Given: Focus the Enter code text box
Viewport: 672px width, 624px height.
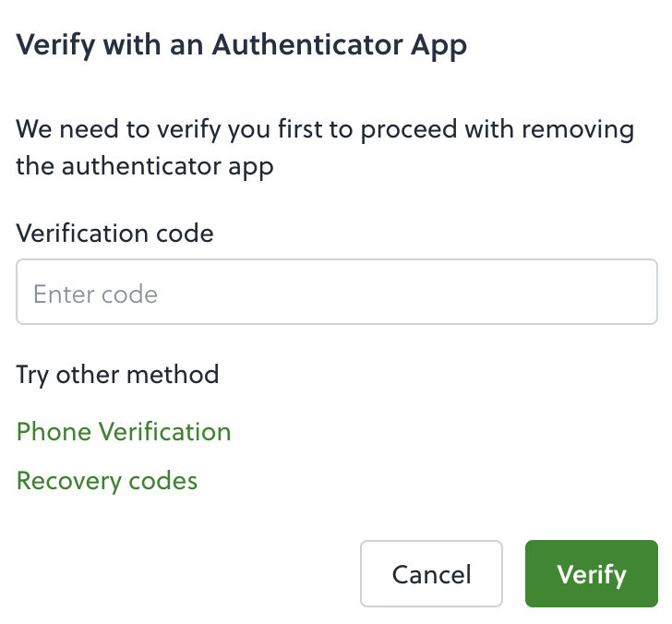Looking at the screenshot, I should coord(336,292).
